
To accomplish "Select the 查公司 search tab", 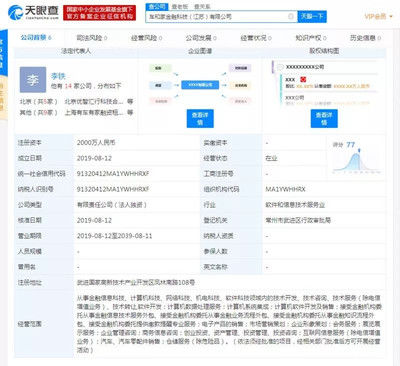I will pyautogui.click(x=157, y=6).
